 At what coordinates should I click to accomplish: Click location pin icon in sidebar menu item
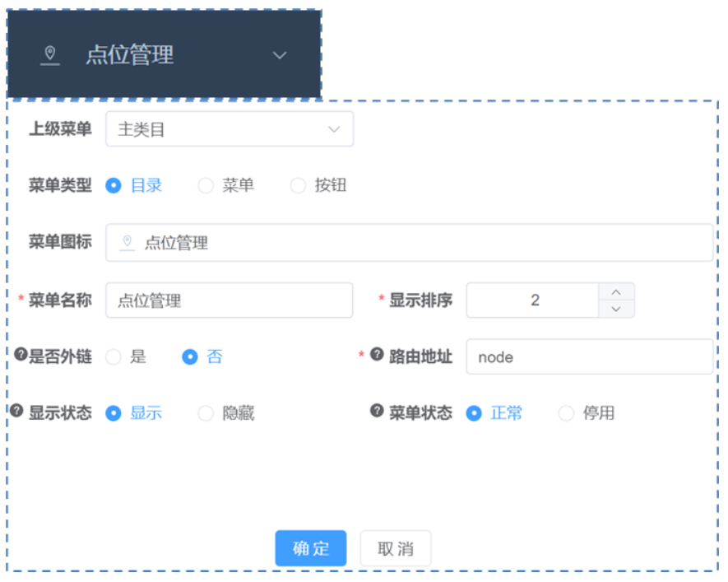click(50, 55)
